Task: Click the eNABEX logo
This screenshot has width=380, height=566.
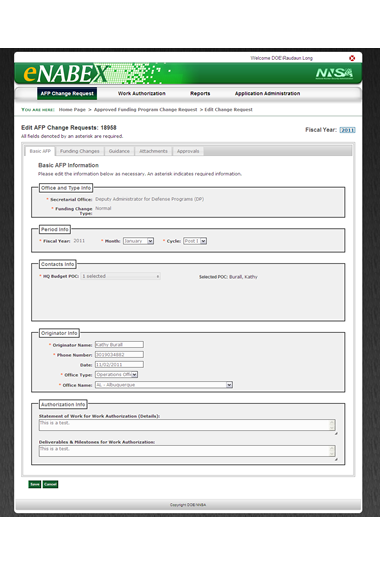Action: point(66,73)
